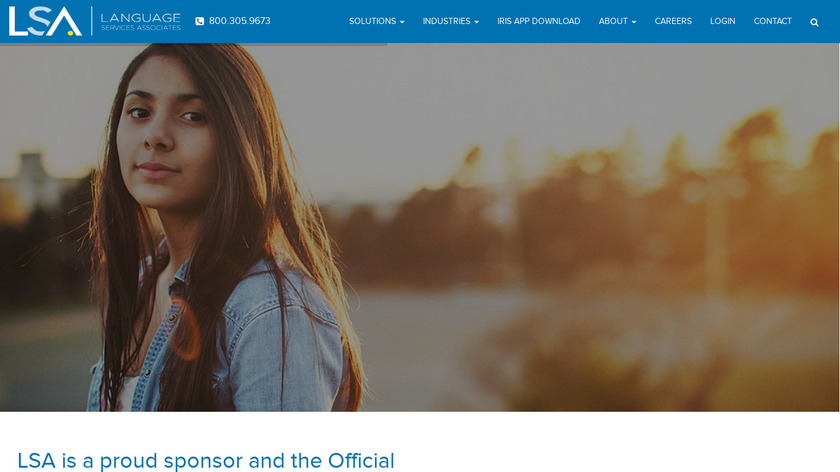
Task: Open the Contact page
Action: (x=772, y=21)
